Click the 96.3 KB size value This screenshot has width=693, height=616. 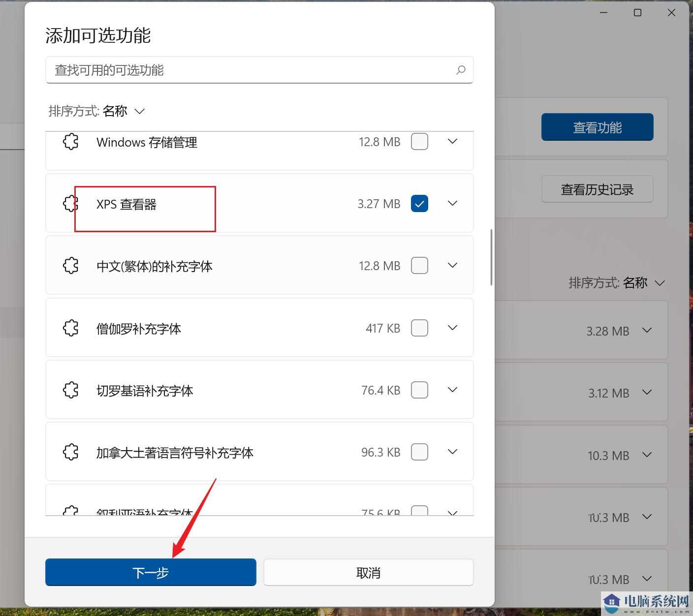click(x=381, y=452)
